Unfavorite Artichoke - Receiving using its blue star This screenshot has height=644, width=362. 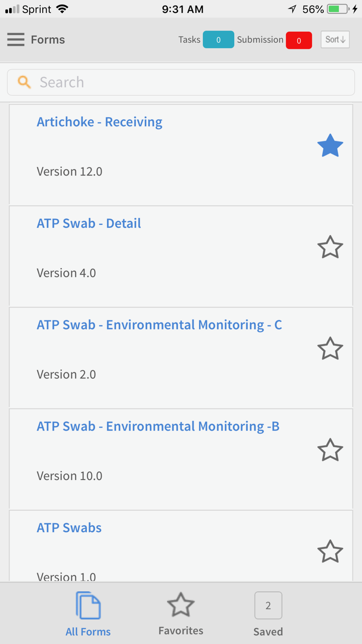click(x=330, y=146)
